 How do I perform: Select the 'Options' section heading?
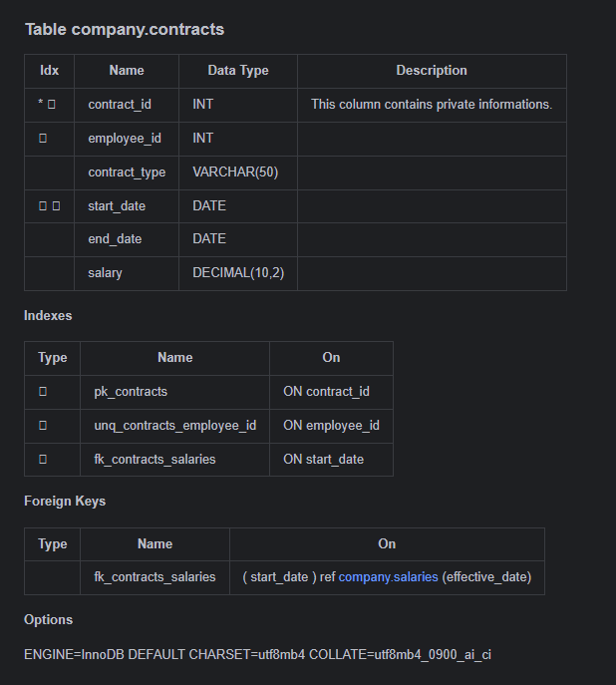click(x=49, y=620)
